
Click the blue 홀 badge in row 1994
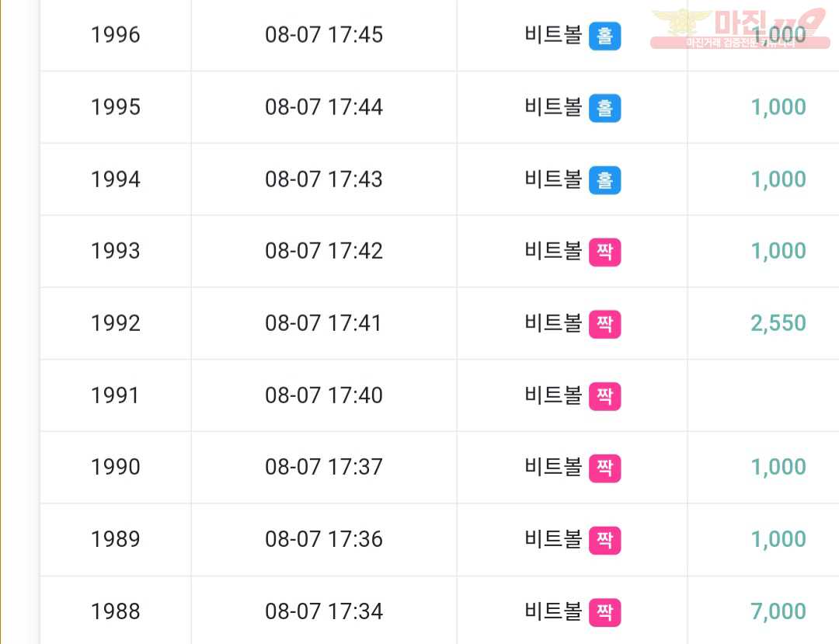(x=604, y=180)
